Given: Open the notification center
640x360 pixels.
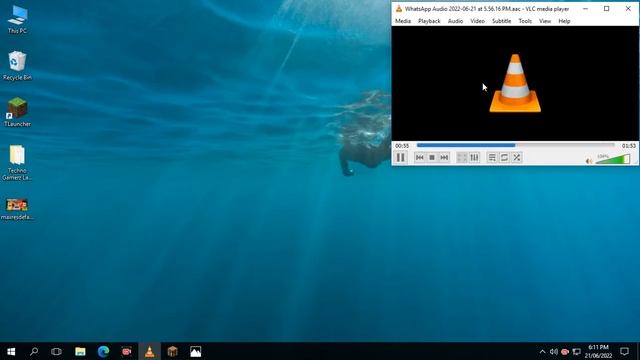Looking at the screenshot, I should point(624,351).
